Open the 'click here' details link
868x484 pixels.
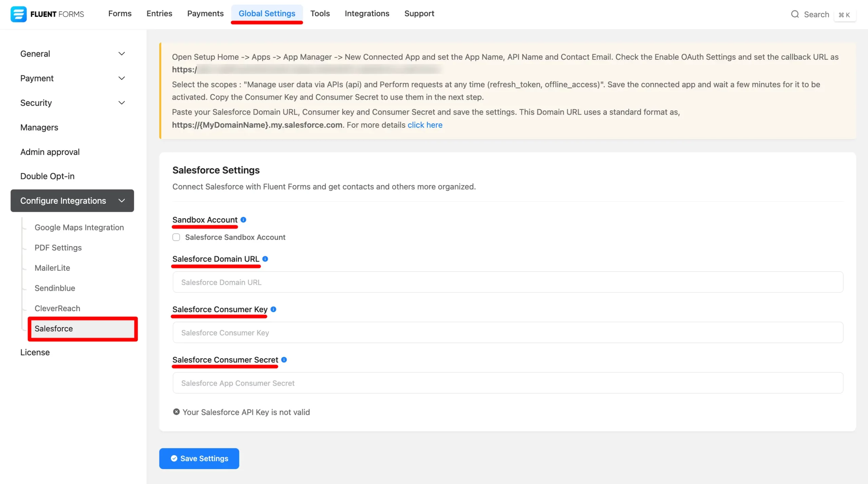425,125
